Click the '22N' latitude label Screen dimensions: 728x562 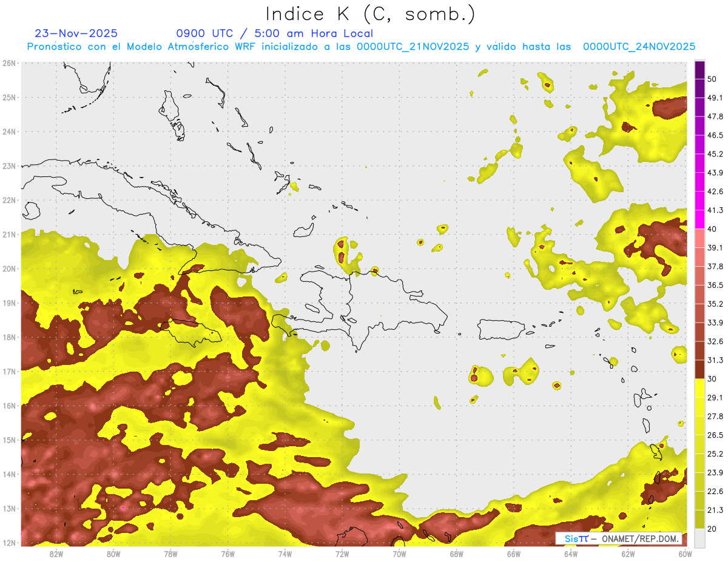point(9,200)
